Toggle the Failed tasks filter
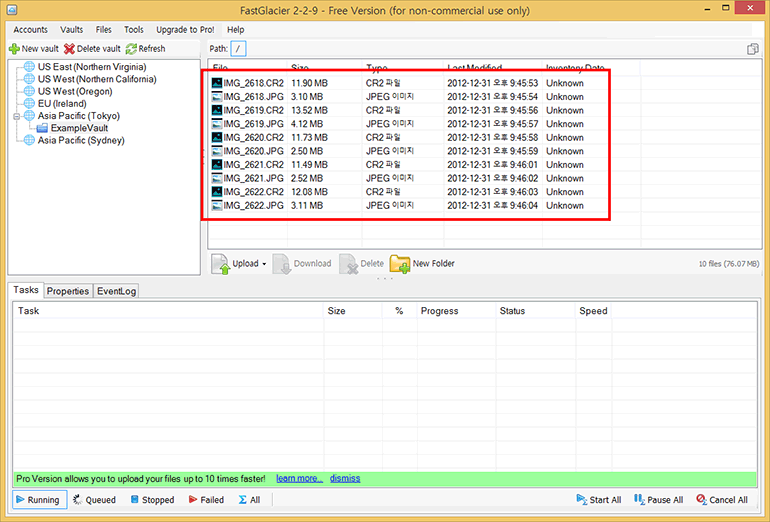The height and width of the screenshot is (522, 770). pyautogui.click(x=205, y=500)
